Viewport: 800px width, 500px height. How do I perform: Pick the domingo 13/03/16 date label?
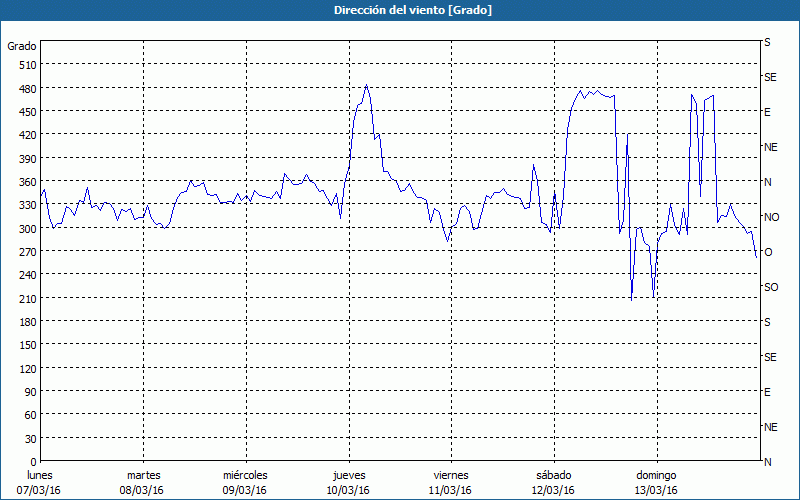pyautogui.click(x=654, y=482)
